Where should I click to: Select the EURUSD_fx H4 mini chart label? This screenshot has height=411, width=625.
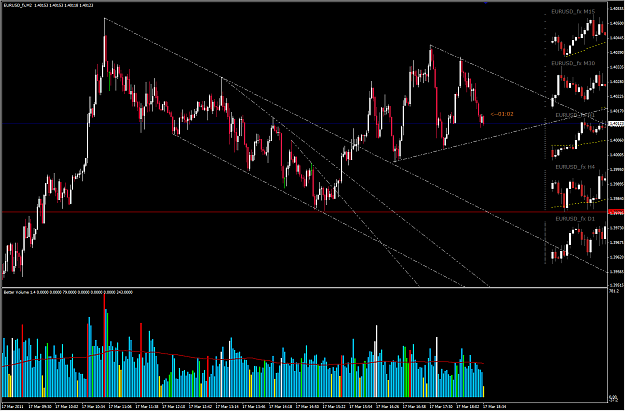[575, 167]
